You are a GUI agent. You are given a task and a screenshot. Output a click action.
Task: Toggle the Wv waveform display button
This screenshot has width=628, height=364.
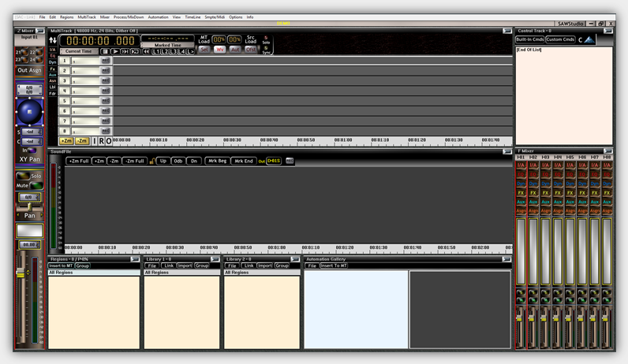(x=221, y=49)
